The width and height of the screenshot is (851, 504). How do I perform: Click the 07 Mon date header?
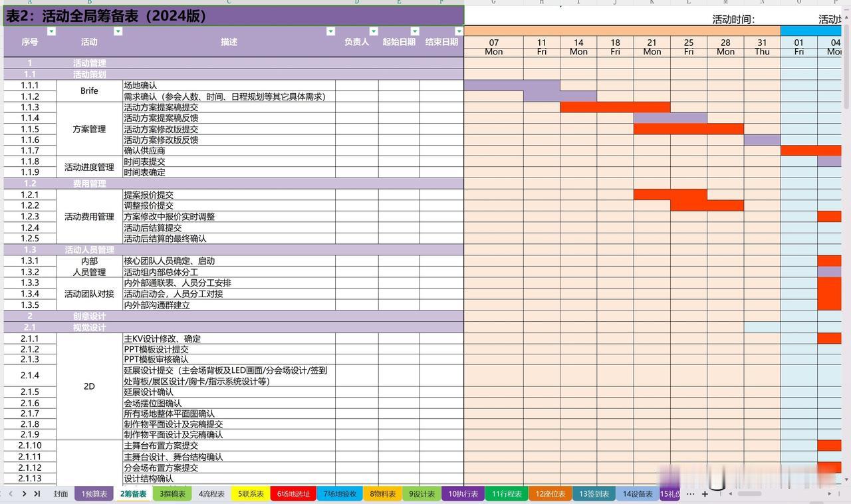(x=493, y=47)
